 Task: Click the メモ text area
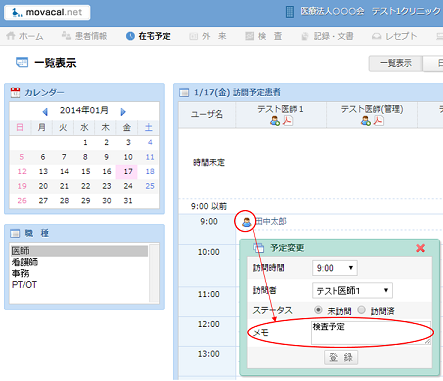[371, 333]
